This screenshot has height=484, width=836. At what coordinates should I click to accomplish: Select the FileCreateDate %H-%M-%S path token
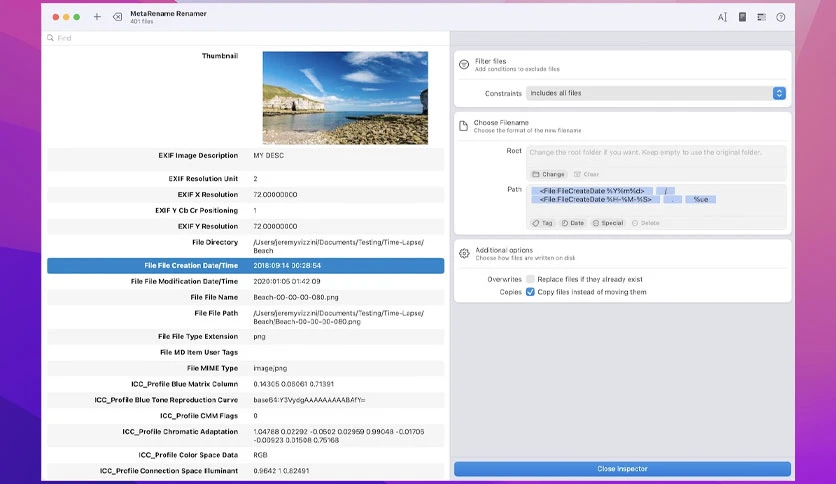[596, 199]
